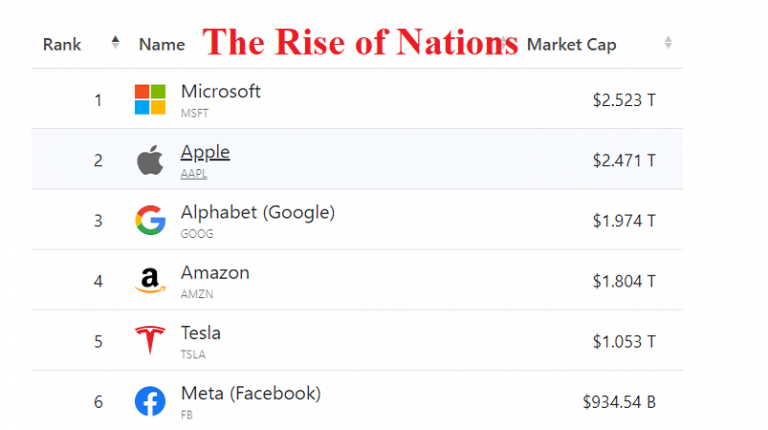The image size is (768, 430).
Task: Click the Name column header
Action: pos(162,44)
